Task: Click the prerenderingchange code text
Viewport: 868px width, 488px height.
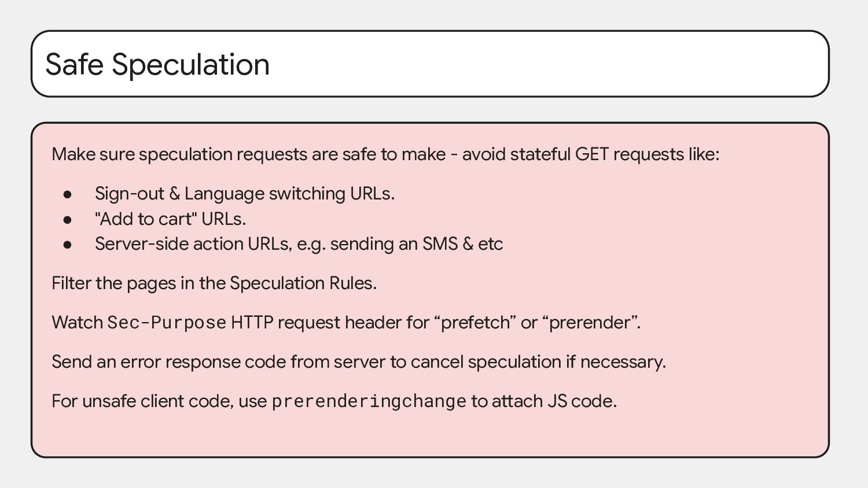Action: coord(369,401)
